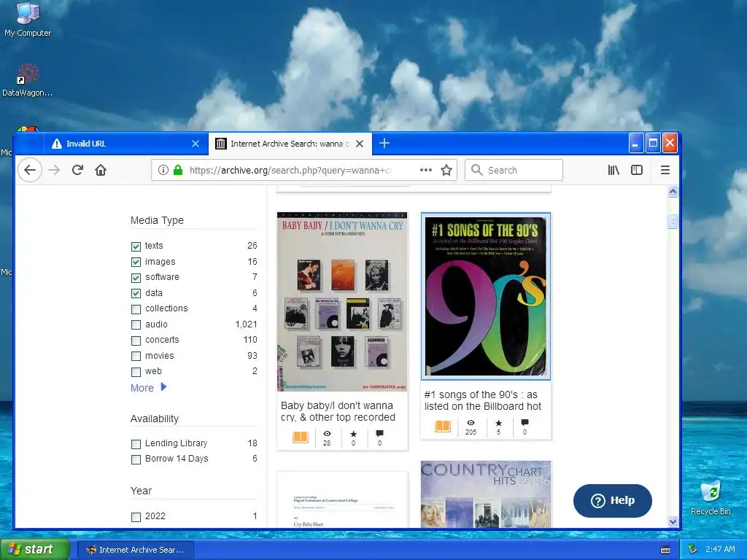This screenshot has width=747, height=560.
Task: Check the concerts media type
Action: [x=136, y=341]
